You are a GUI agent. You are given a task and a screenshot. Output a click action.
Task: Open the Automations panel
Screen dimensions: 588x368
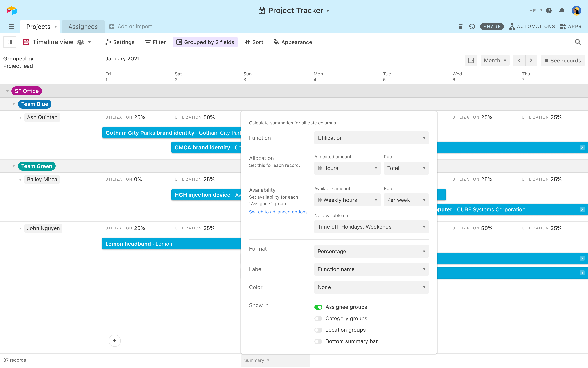(532, 26)
